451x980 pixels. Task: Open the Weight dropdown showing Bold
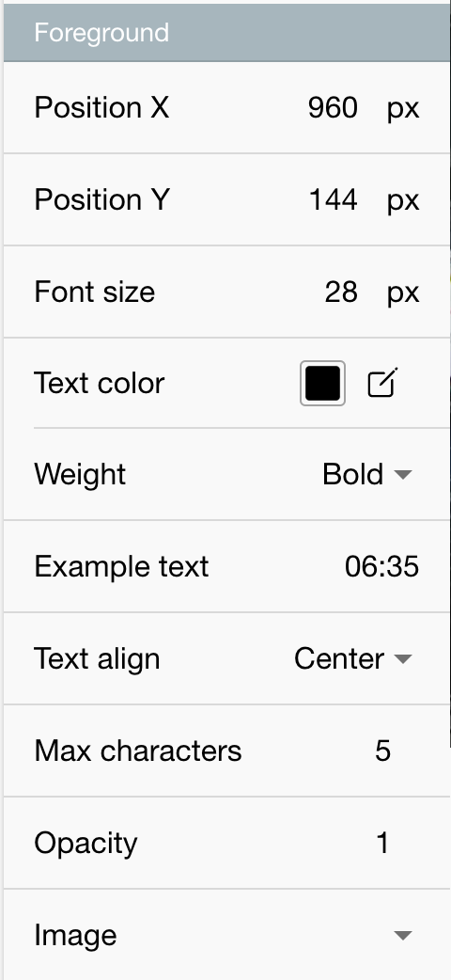[367, 474]
